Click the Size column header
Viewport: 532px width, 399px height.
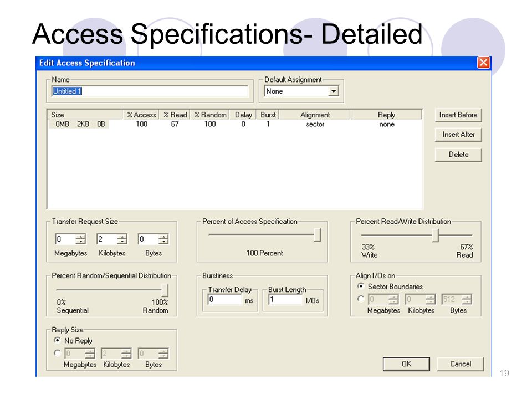(x=85, y=115)
